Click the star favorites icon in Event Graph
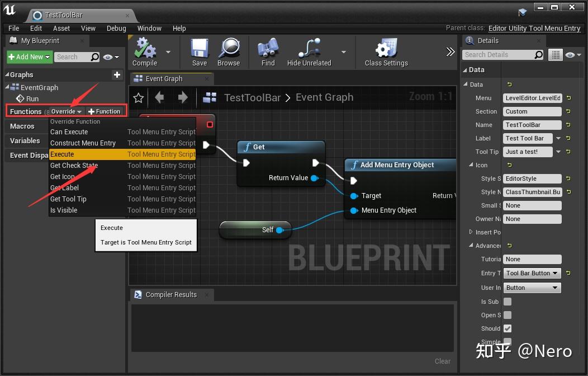 coord(137,97)
